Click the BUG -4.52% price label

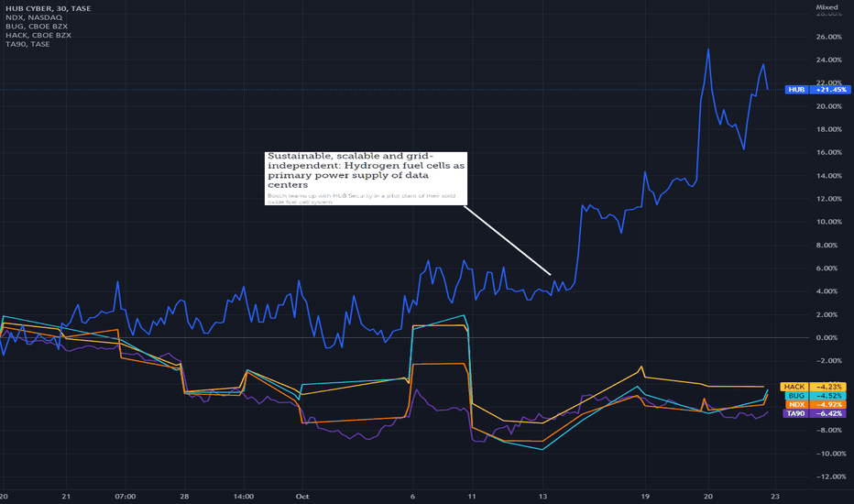(816, 396)
